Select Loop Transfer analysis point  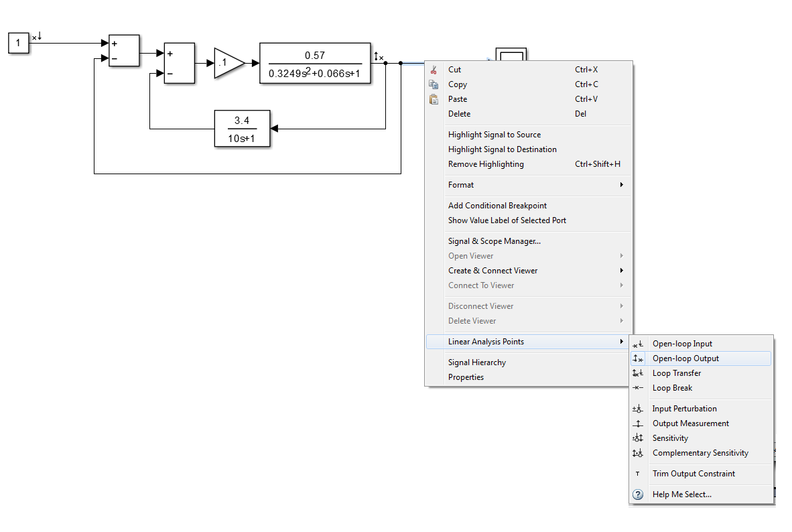click(x=701, y=373)
